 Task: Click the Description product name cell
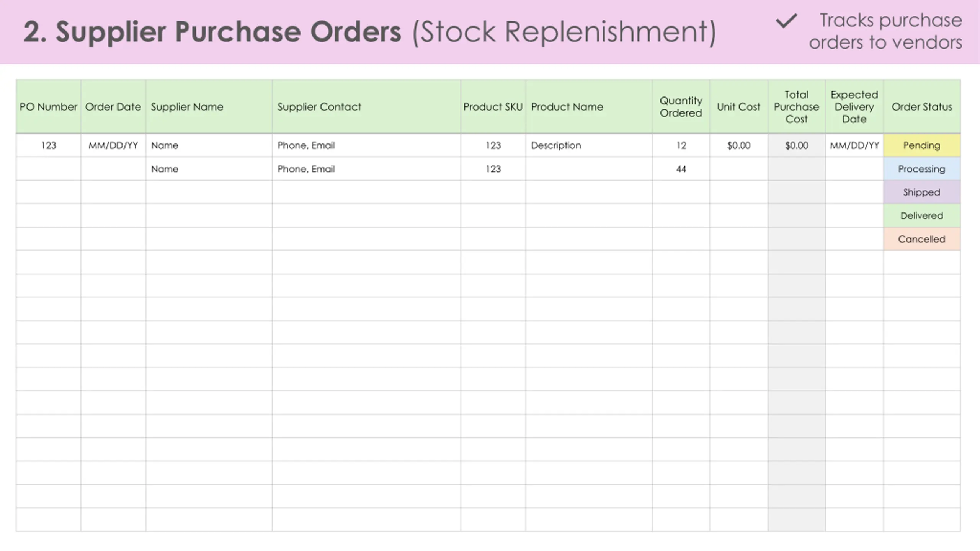[589, 145]
